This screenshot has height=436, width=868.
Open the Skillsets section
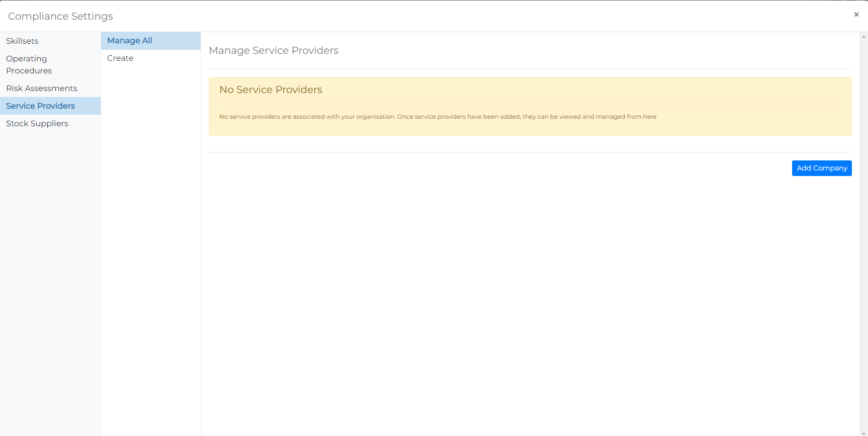coord(22,41)
